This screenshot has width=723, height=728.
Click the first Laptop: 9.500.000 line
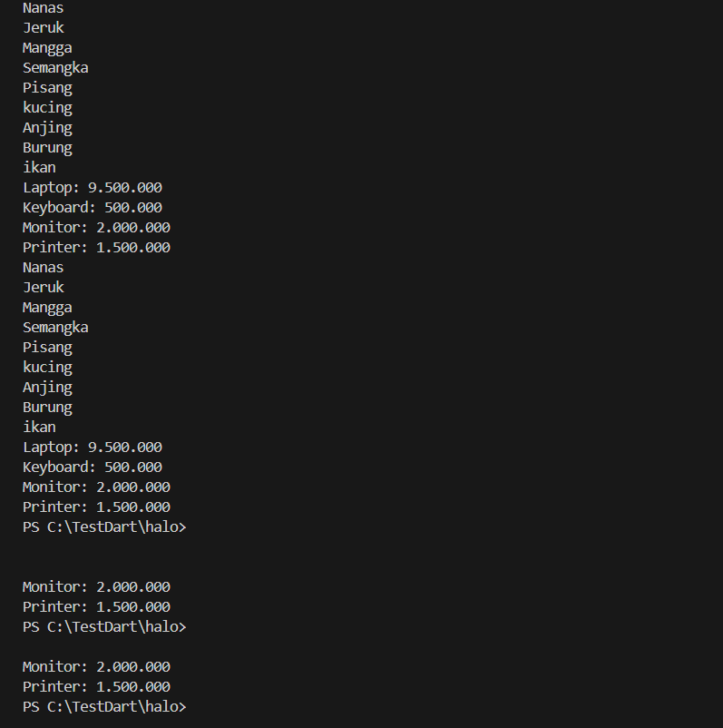[93, 188]
